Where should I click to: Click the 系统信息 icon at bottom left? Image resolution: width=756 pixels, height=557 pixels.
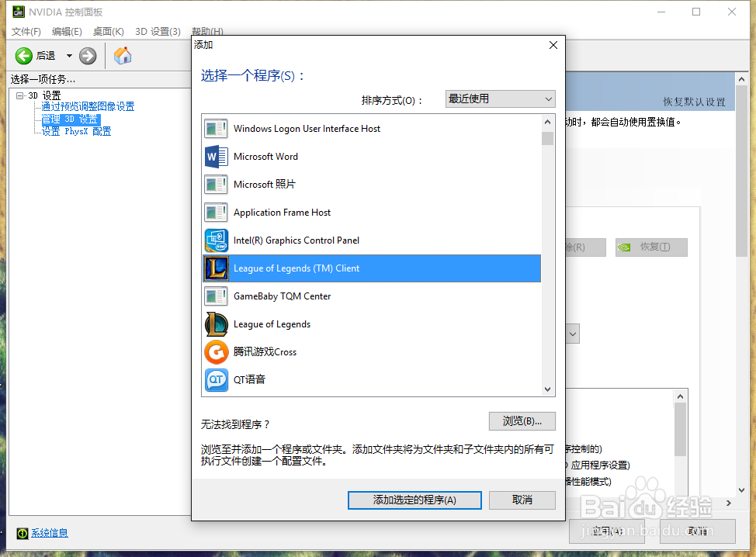(x=23, y=533)
